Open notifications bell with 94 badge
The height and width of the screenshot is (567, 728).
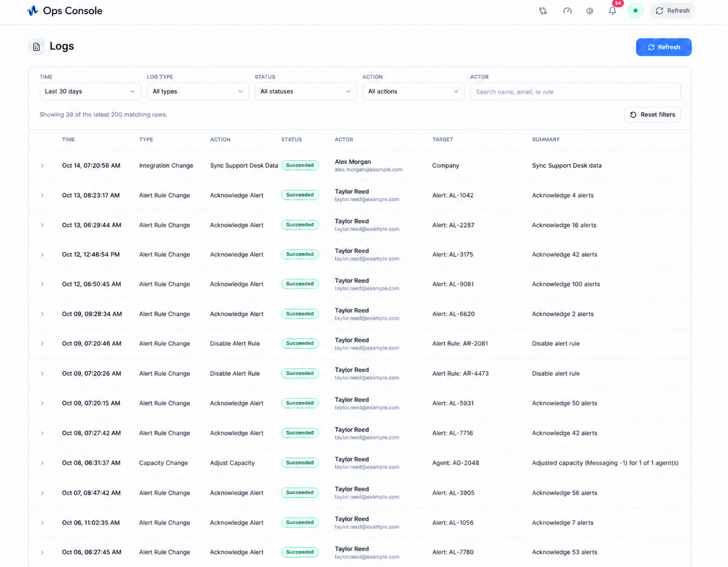pos(612,11)
